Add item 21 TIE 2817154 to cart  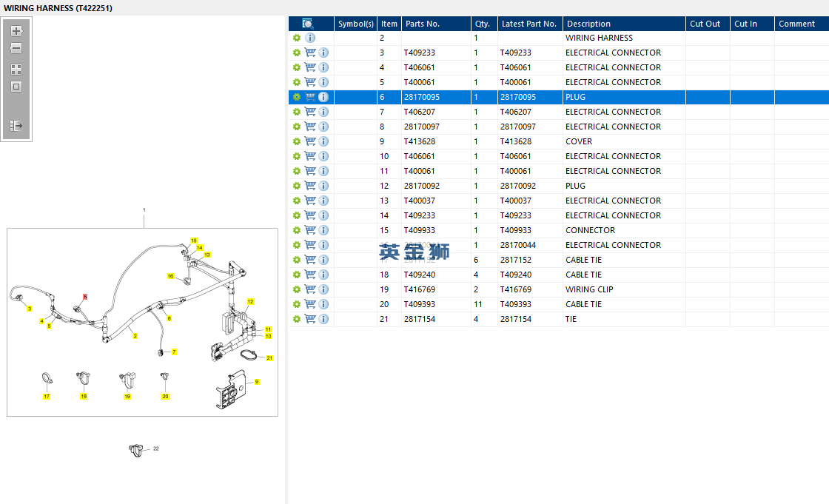pyautogui.click(x=310, y=319)
